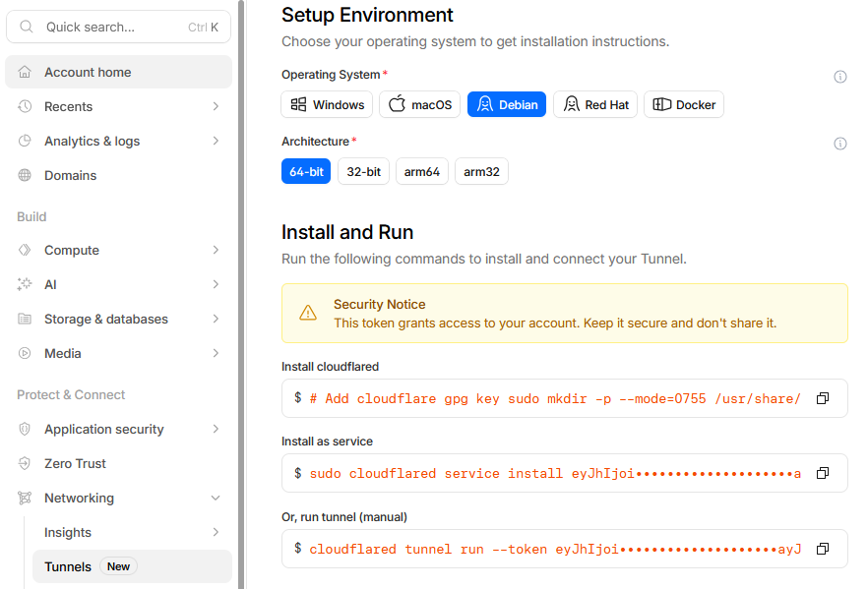Open the AI section in the sidebar
Viewport: 868px width, 589px height.
[x=49, y=284]
